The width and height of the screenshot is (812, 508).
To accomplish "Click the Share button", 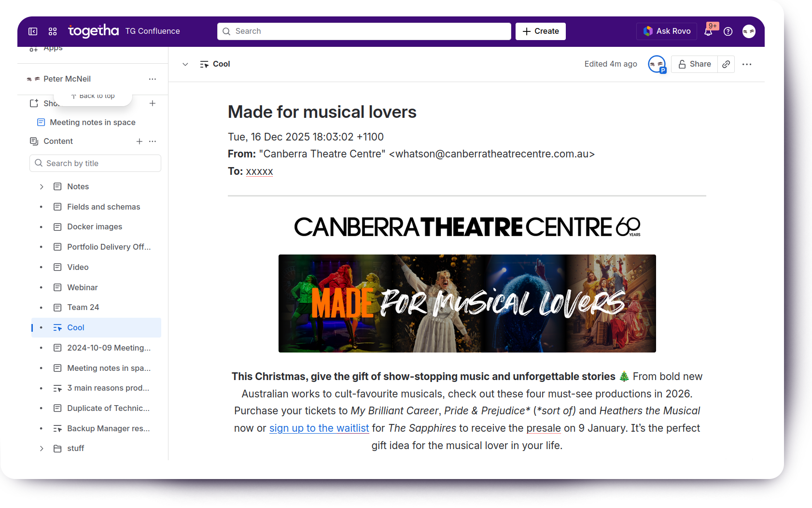I will click(x=694, y=64).
